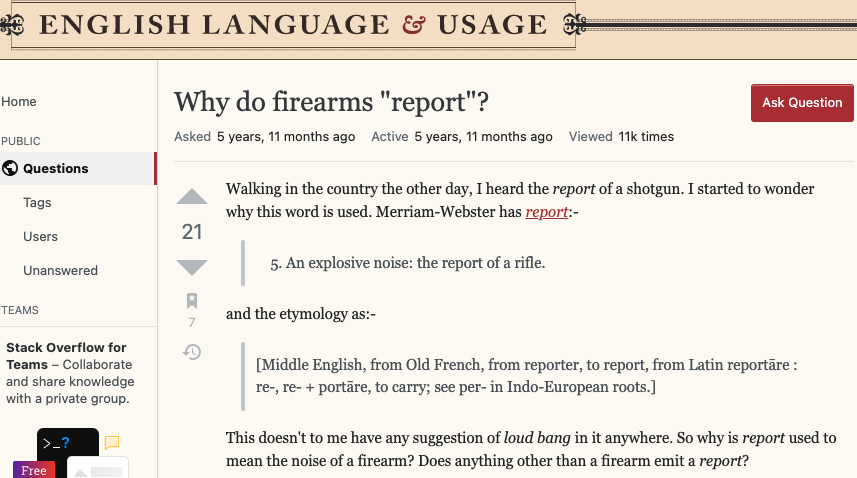The height and width of the screenshot is (478, 857).
Task: Open the post activity history icon
Action: (192, 352)
